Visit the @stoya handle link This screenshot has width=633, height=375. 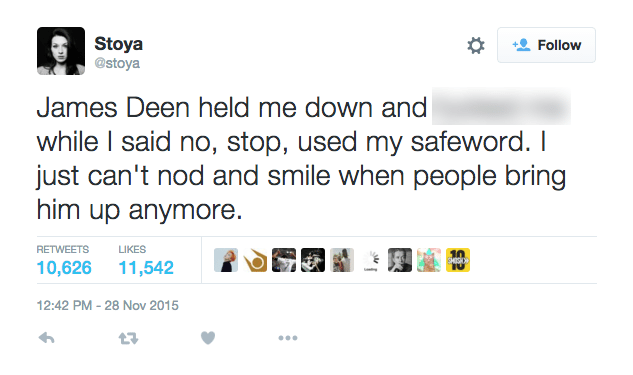coord(117,63)
